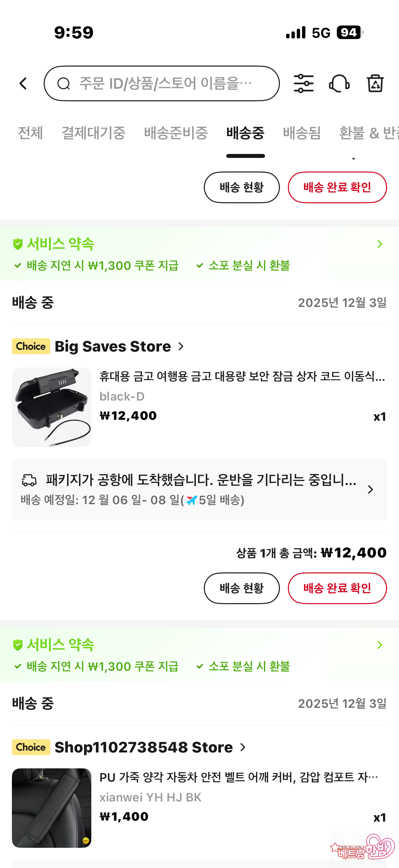The image size is (399, 868).
Task: Tap the back arrow icon
Action: [23, 83]
